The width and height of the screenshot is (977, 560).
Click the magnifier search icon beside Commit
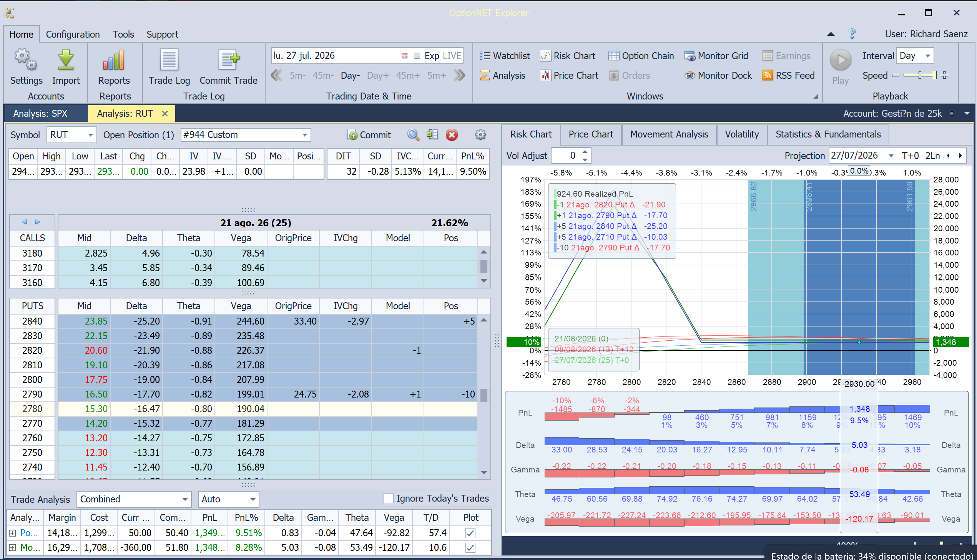pyautogui.click(x=413, y=134)
